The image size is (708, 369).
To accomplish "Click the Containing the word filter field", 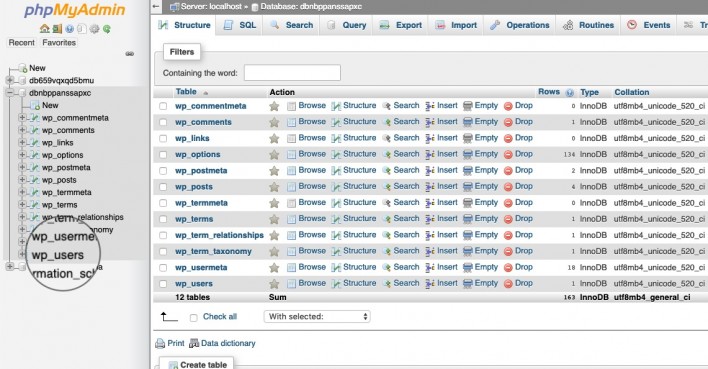I will [292, 73].
